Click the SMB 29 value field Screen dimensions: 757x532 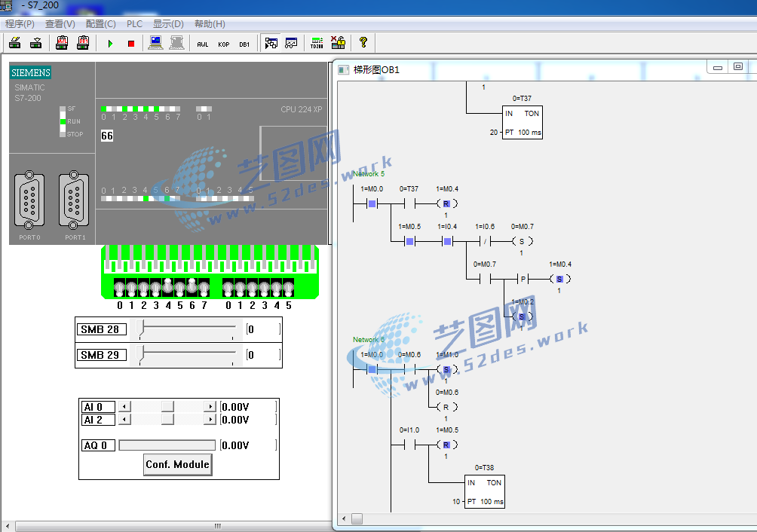coord(263,355)
